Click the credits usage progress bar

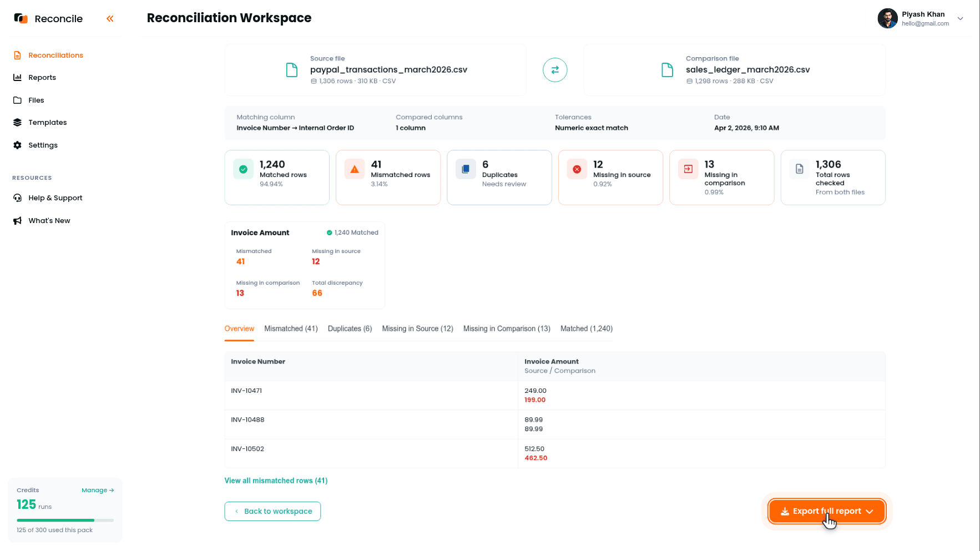[x=65, y=520]
